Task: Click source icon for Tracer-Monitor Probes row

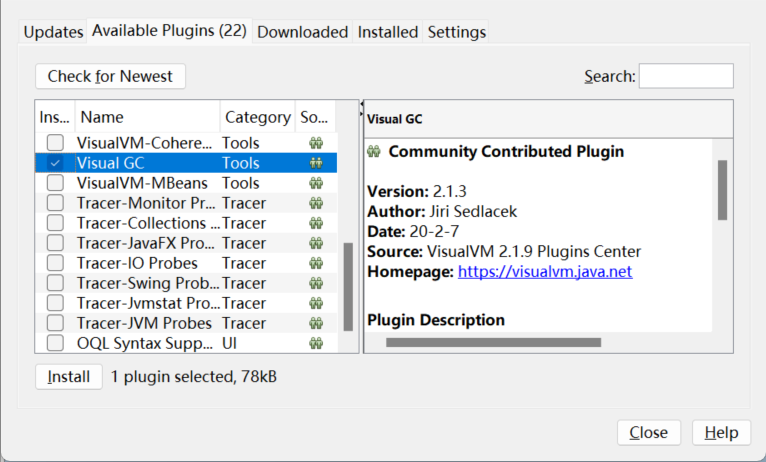Action: [316, 203]
